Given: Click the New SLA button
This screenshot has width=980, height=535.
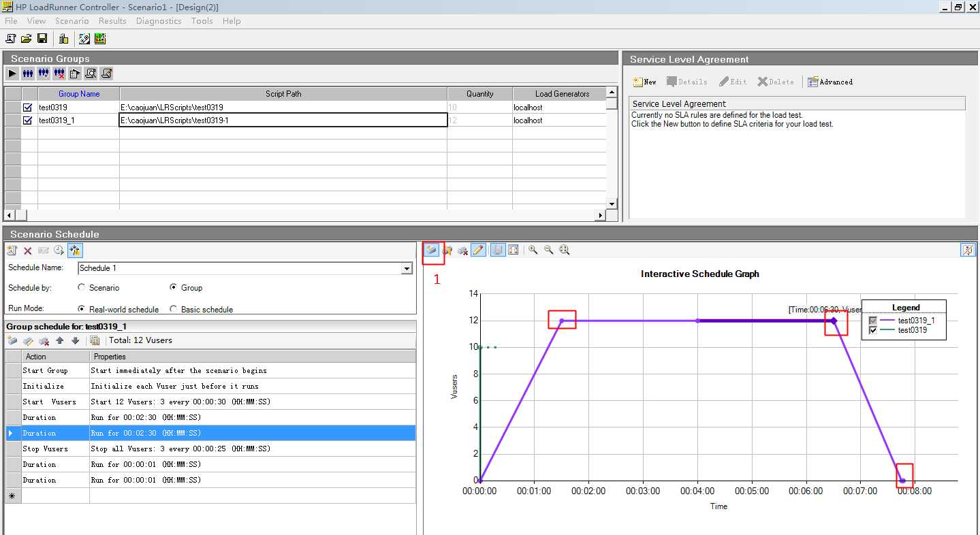Looking at the screenshot, I should pos(644,82).
